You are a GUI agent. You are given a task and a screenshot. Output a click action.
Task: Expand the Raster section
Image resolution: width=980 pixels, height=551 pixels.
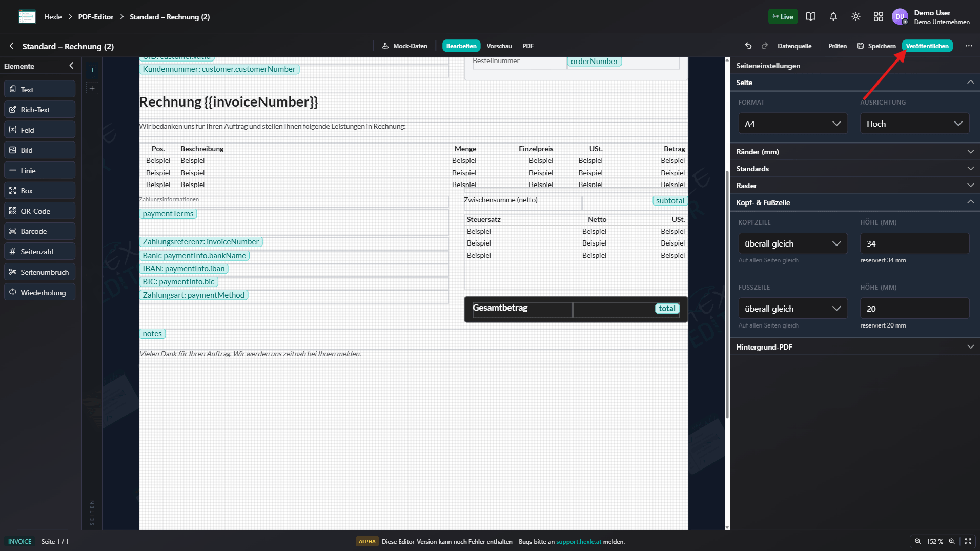[855, 186]
